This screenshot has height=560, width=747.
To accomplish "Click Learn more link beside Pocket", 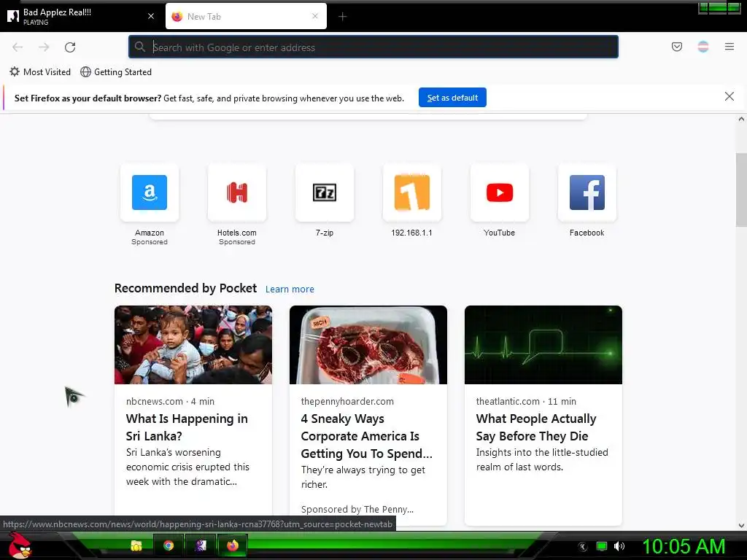I will (x=290, y=289).
